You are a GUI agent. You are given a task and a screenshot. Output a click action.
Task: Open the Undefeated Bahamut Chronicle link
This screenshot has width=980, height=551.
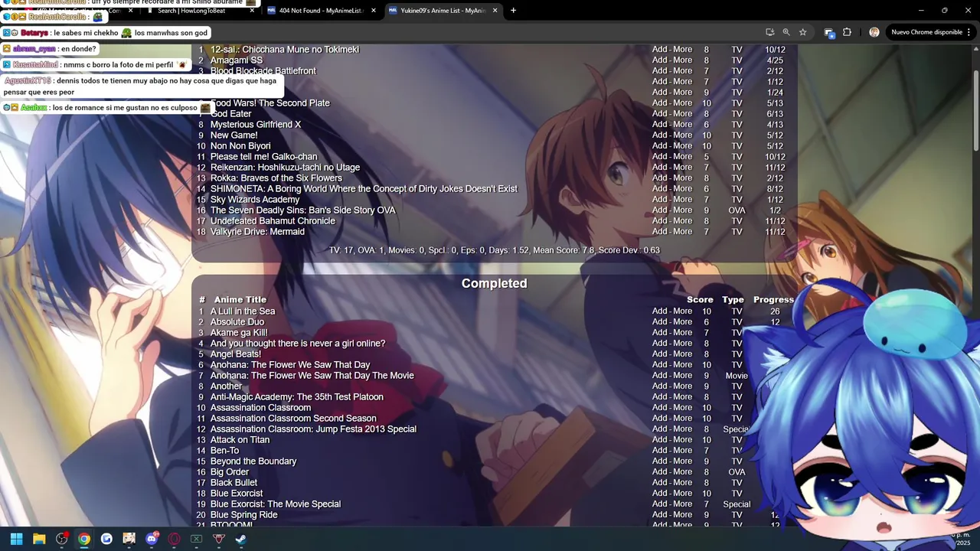click(x=273, y=221)
